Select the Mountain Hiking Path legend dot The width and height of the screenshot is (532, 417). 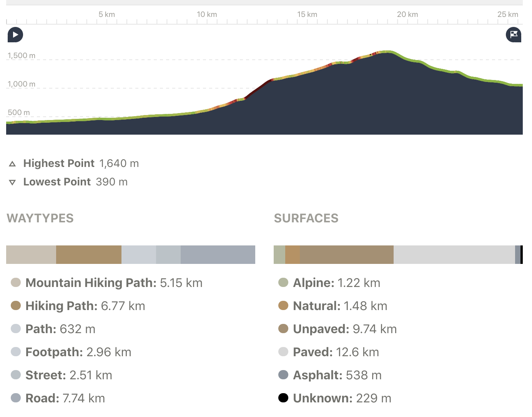click(16, 282)
